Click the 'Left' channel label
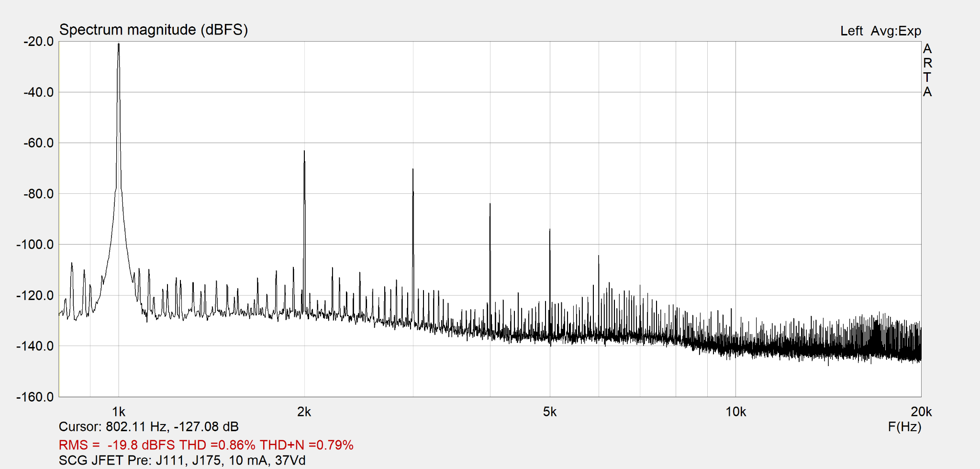 [851, 31]
